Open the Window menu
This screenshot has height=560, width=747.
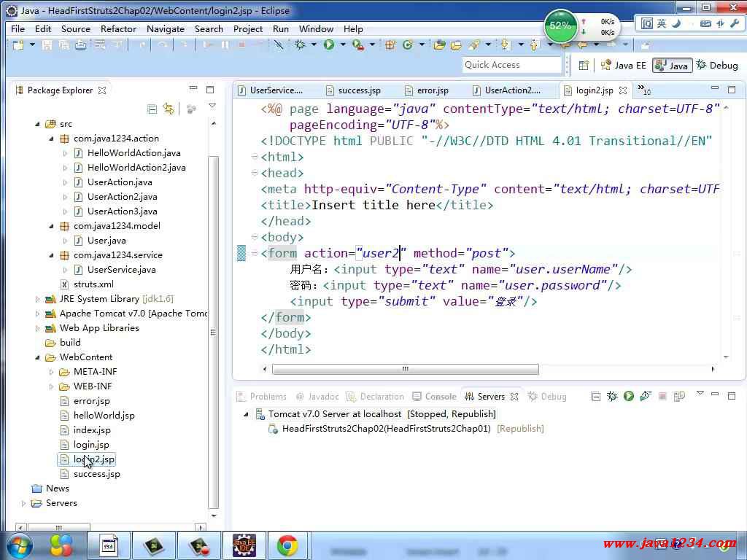[x=316, y=29]
